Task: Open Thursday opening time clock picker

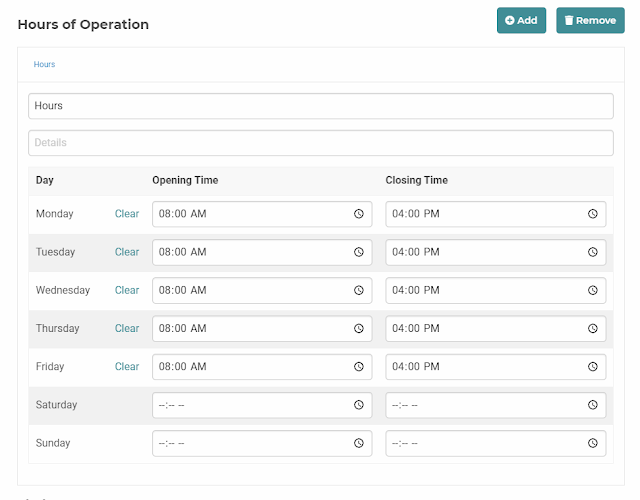Action: coord(359,328)
